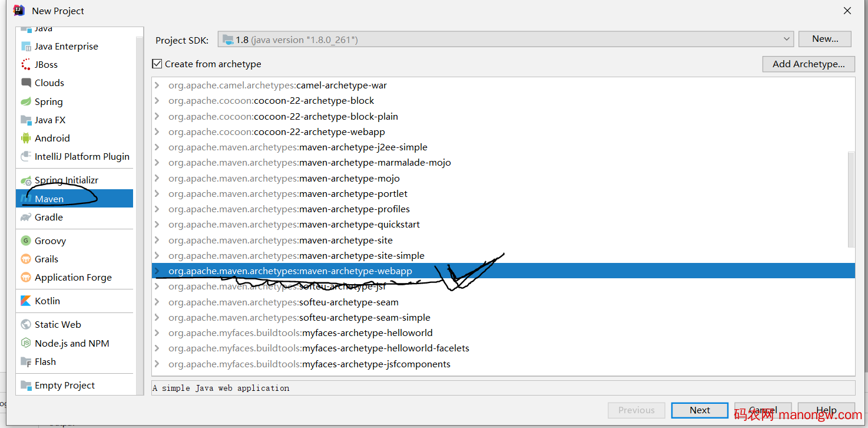Click the Add Archetype button
This screenshot has height=428, width=868.
[x=808, y=64]
